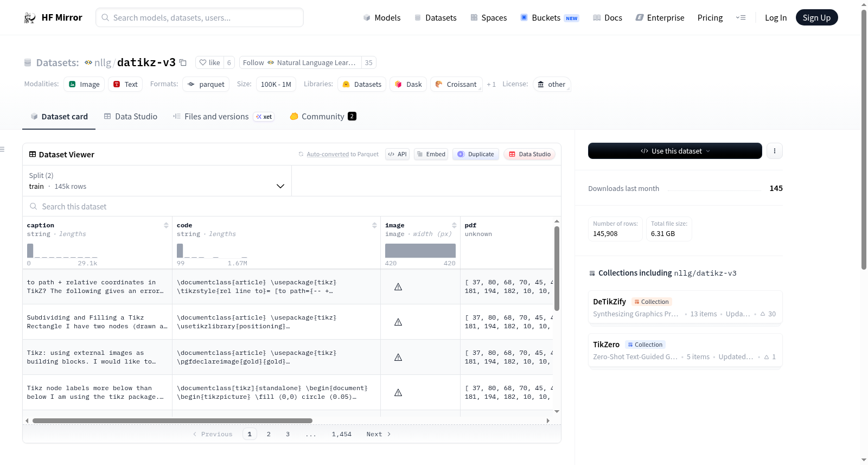This screenshot has width=868, height=465.
Task: Select the Text modality tag
Action: [125, 84]
